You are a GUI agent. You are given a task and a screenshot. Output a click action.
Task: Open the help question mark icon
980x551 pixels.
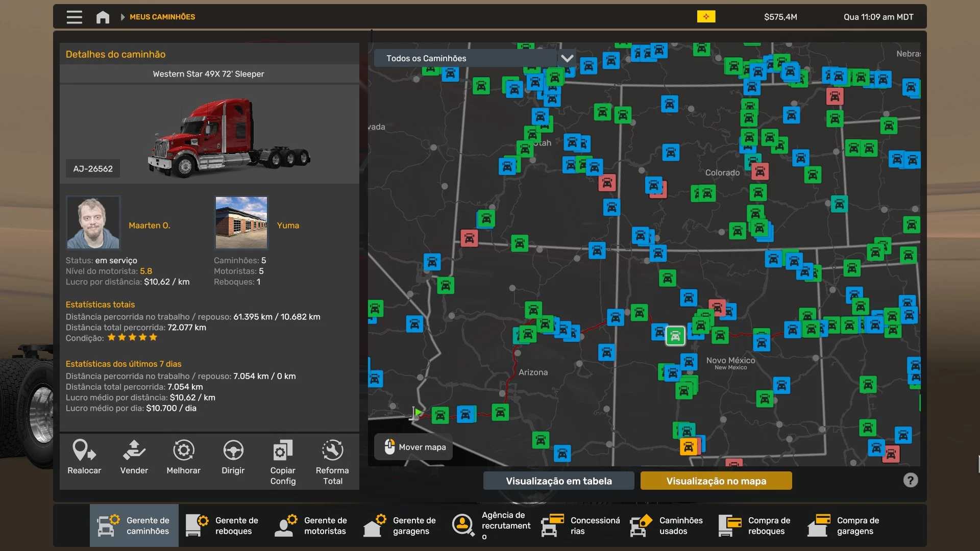tap(910, 480)
